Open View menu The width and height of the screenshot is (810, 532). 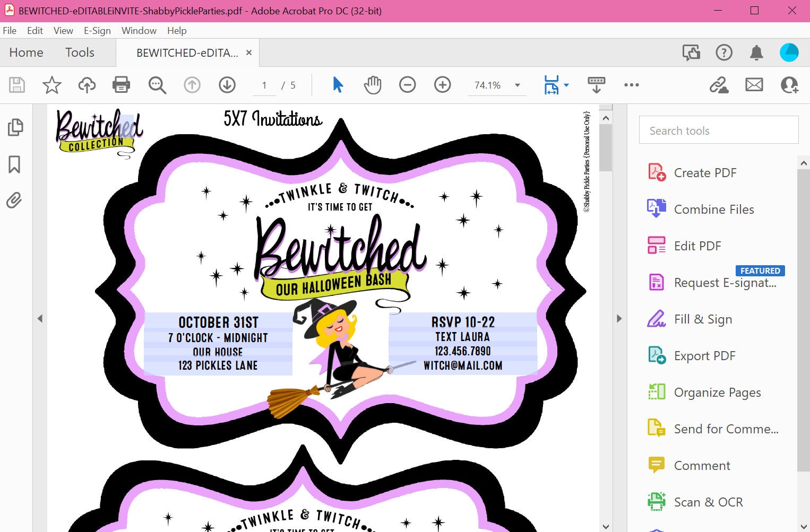[x=63, y=31]
